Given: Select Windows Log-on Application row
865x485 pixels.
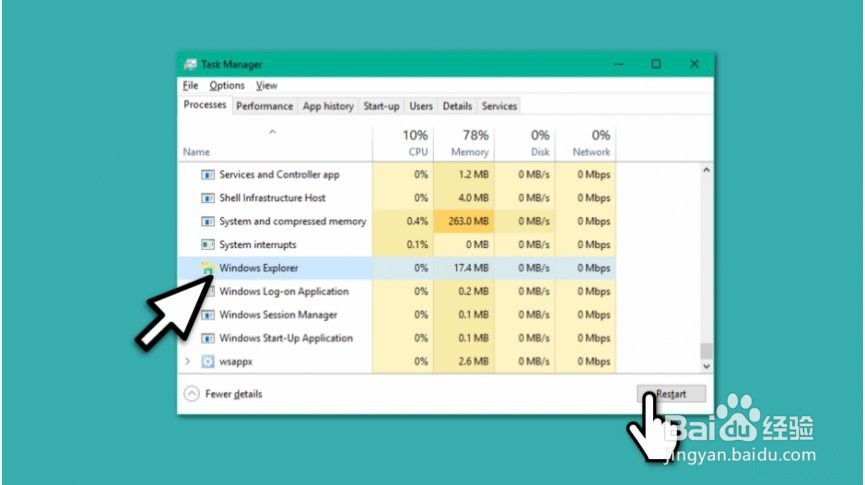Looking at the screenshot, I should tap(397, 291).
